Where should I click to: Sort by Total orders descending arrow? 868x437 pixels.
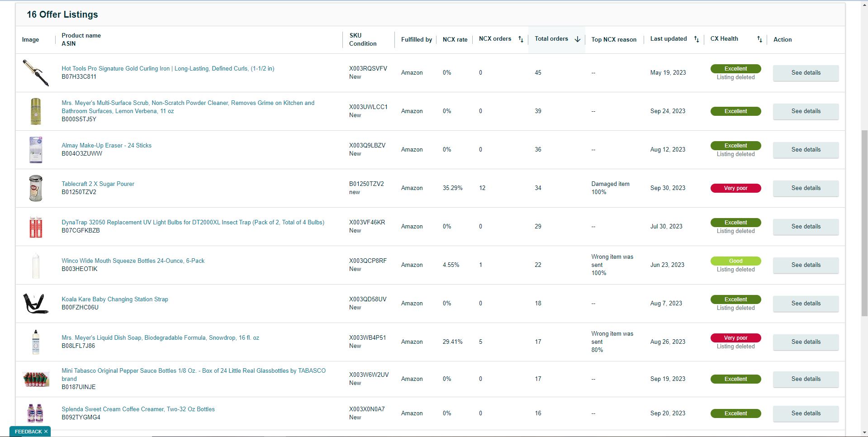pos(577,39)
